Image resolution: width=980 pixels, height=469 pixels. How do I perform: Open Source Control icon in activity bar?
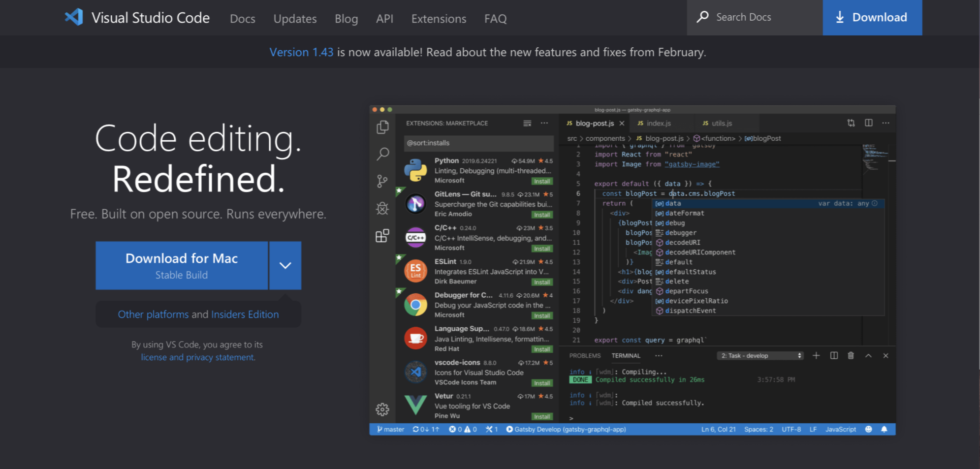382,181
